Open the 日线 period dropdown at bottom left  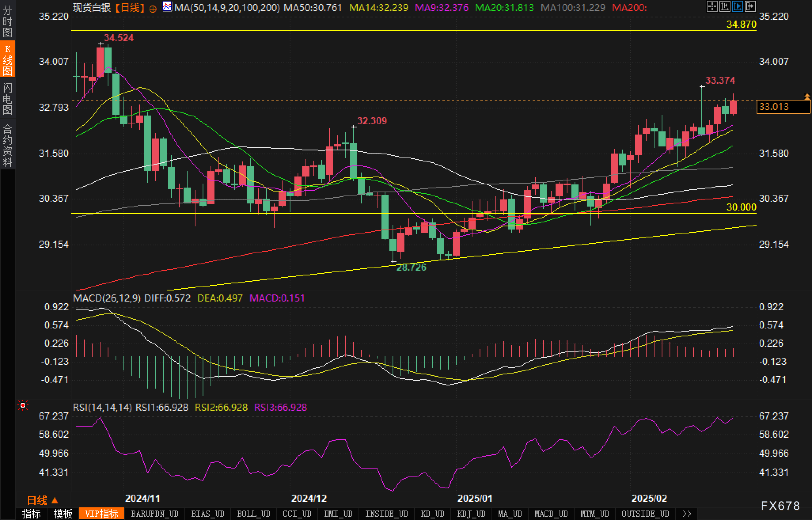pyautogui.click(x=42, y=501)
